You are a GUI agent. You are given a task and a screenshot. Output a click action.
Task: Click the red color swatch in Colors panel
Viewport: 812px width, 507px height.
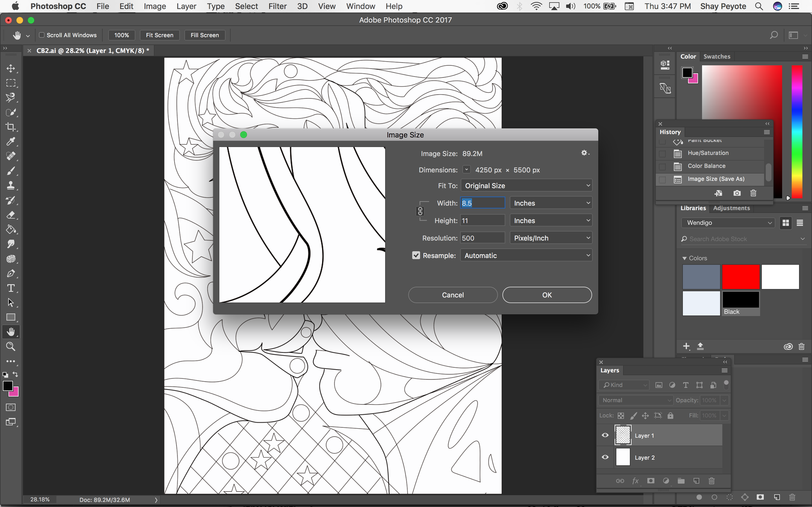pyautogui.click(x=741, y=276)
